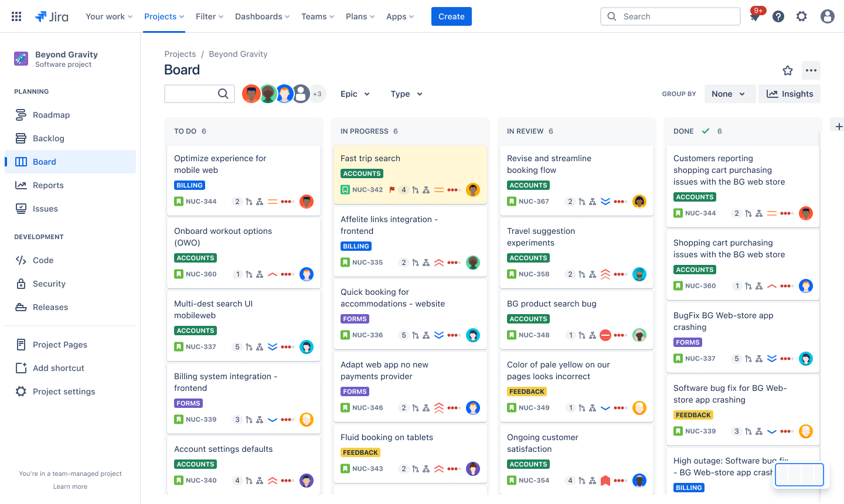Open the Projects menu
Screen dimensions: 844x504
164,16
